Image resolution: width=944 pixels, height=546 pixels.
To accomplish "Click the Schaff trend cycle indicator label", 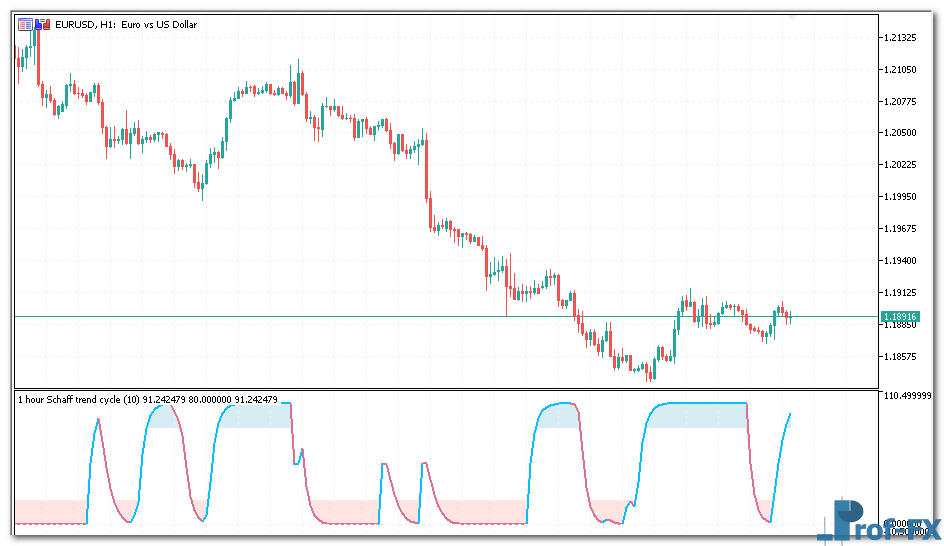I will [147, 399].
